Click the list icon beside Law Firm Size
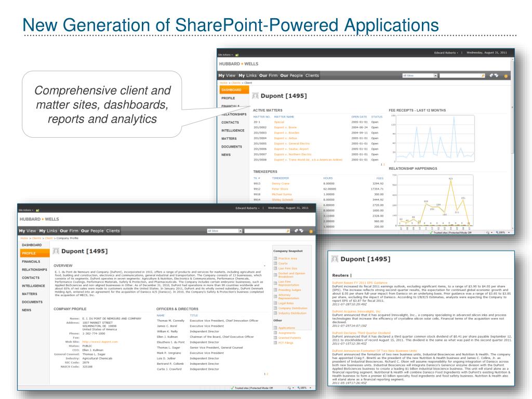532x399 pixels. (x=275, y=269)
